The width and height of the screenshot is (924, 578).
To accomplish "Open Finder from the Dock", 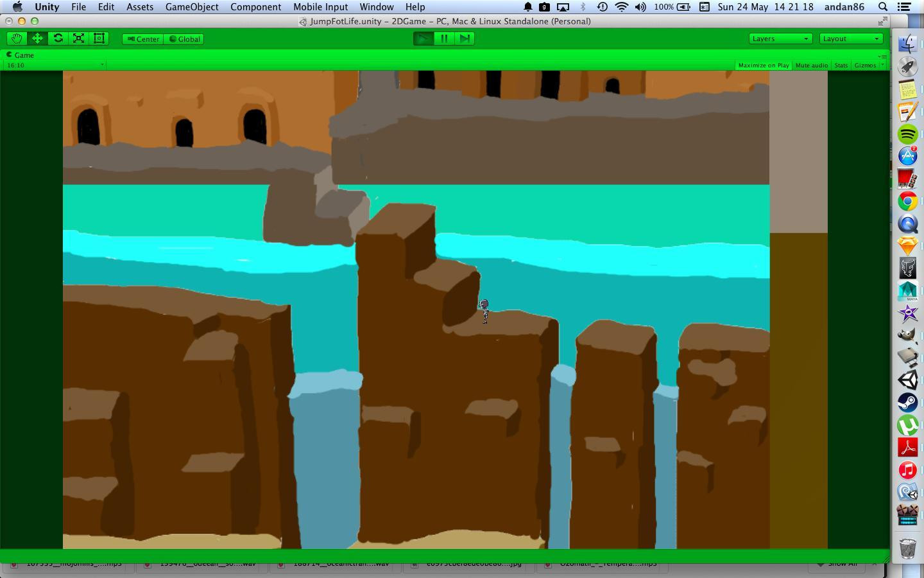I will (x=907, y=44).
